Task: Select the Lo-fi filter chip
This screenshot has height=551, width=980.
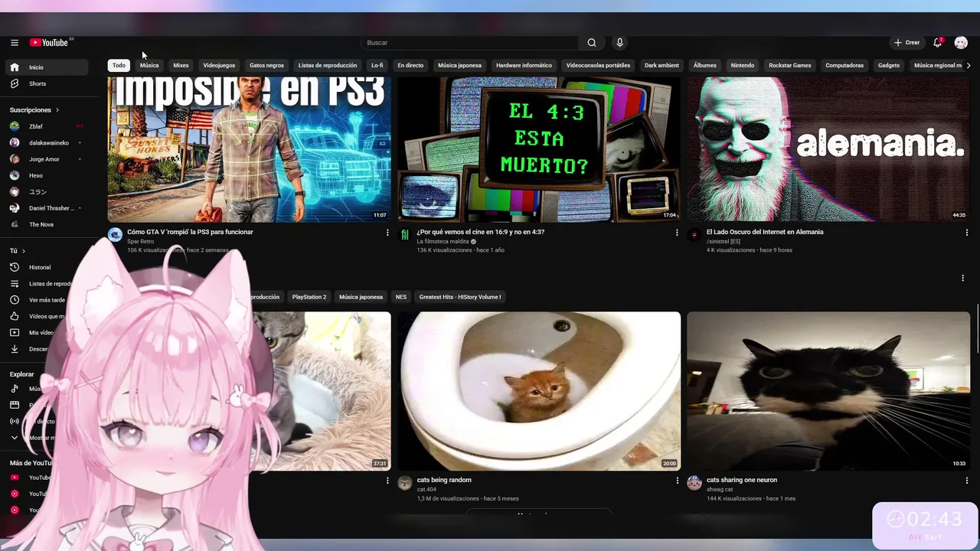Action: (377, 66)
